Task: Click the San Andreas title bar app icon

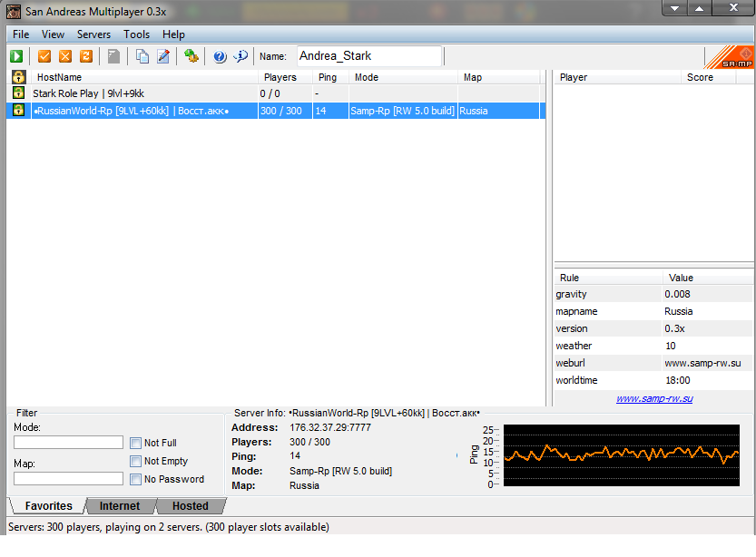Action: [14, 12]
